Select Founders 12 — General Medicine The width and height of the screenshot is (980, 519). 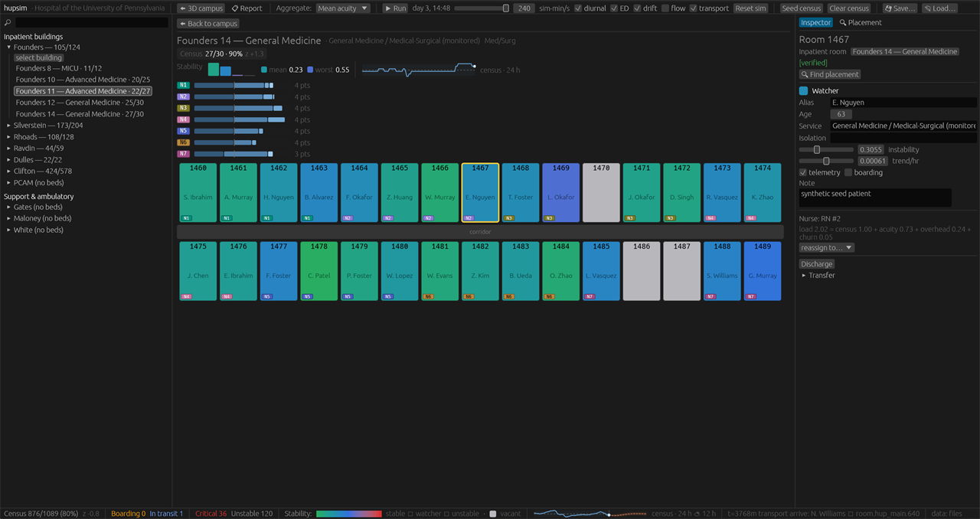(x=80, y=103)
